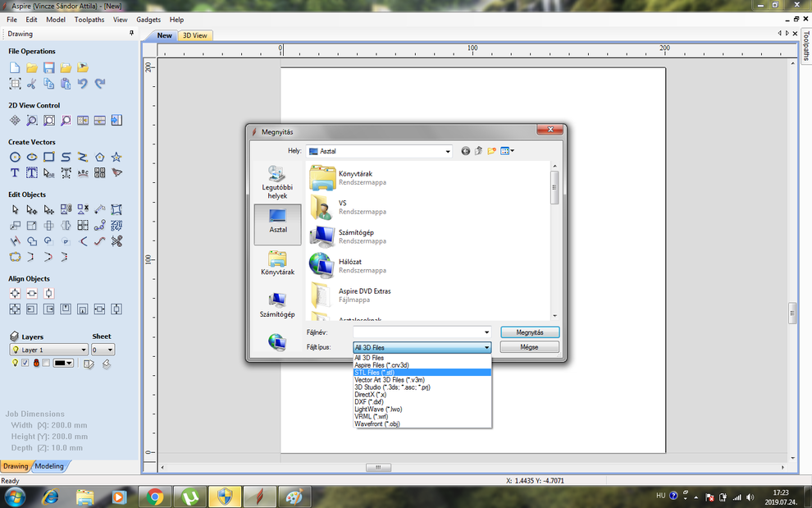This screenshot has height=508, width=812.
Task: Go to Könyvtárak in the places bar
Action: pyautogui.click(x=277, y=263)
